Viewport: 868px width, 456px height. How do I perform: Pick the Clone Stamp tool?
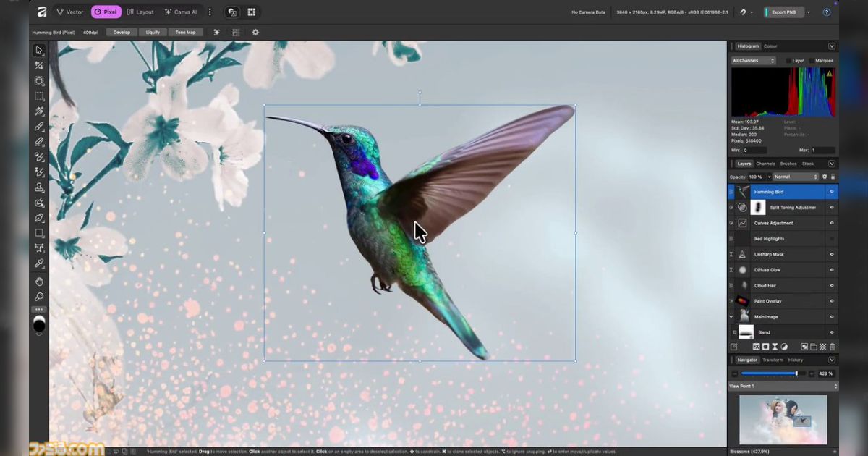coord(40,187)
